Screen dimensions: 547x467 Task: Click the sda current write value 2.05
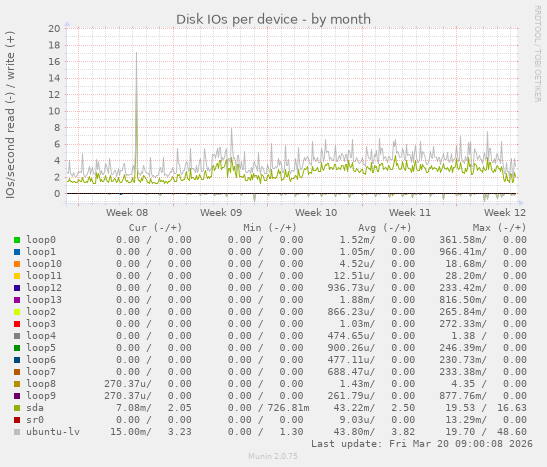point(180,408)
